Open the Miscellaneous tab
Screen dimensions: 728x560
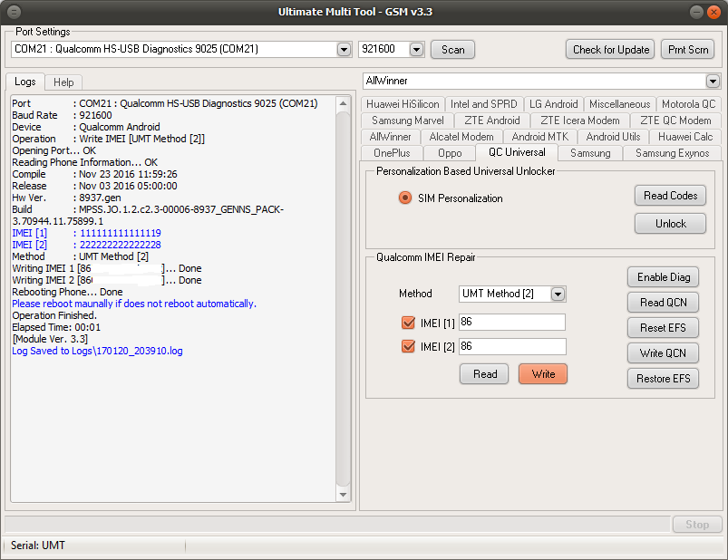[x=620, y=104]
